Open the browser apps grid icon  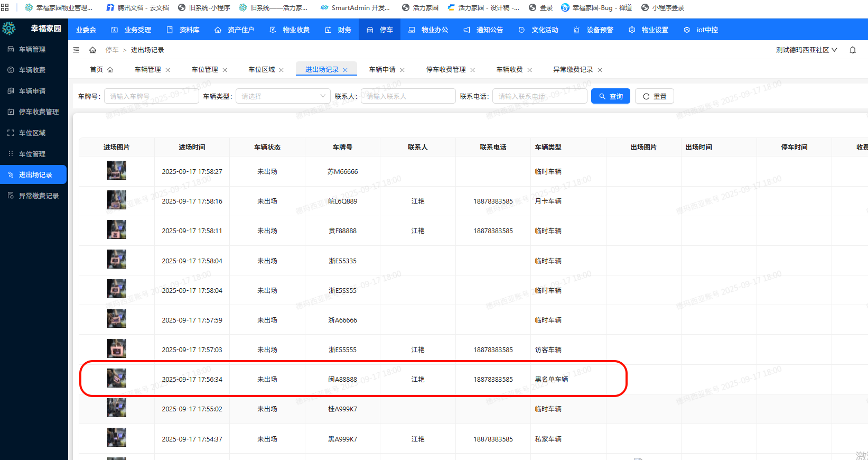click(5, 7)
